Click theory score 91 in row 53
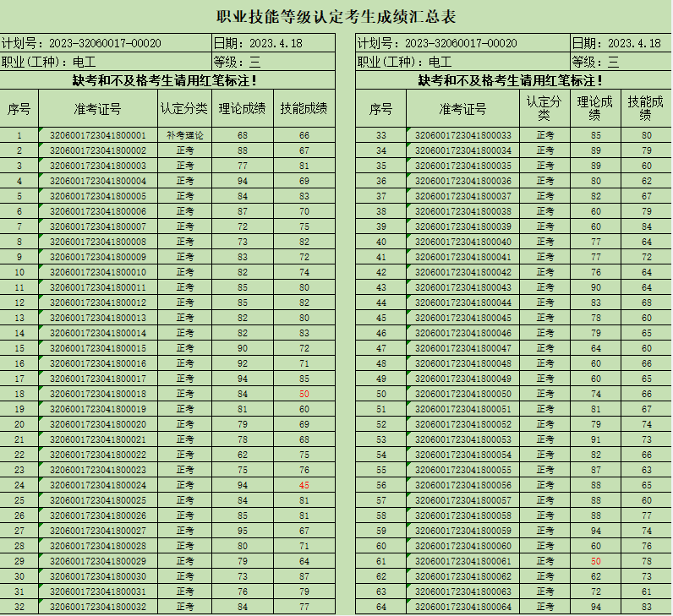This screenshot has height=616, width=673. pyautogui.click(x=596, y=439)
